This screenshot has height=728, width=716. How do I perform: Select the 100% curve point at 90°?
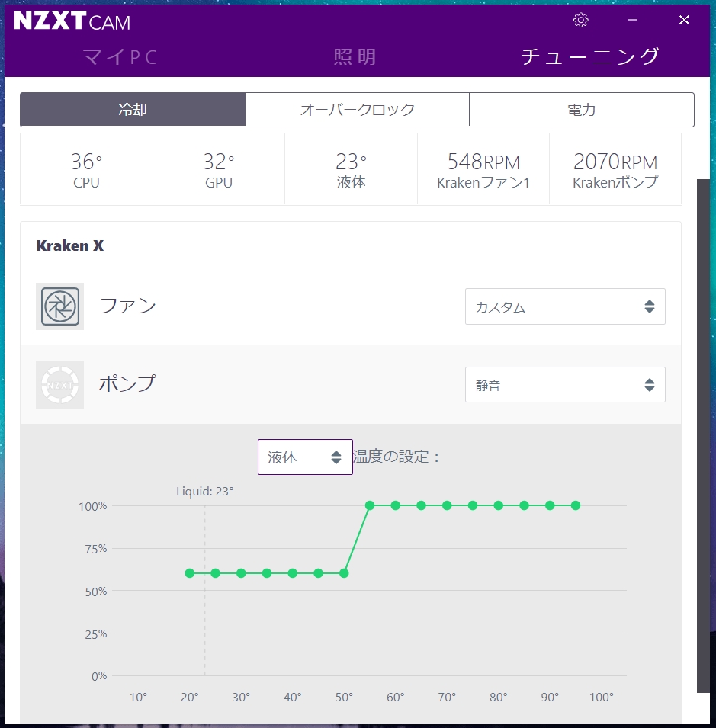pyautogui.click(x=550, y=505)
